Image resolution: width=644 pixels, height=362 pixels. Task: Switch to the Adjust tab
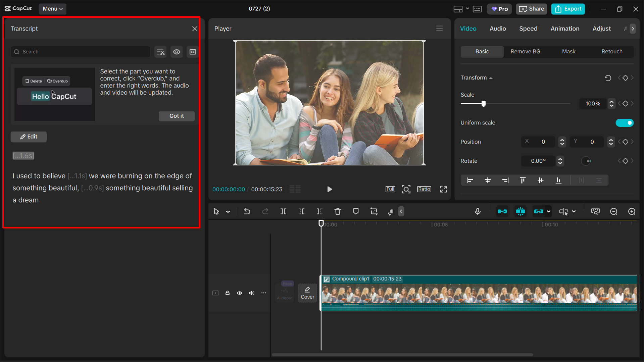[x=601, y=29]
